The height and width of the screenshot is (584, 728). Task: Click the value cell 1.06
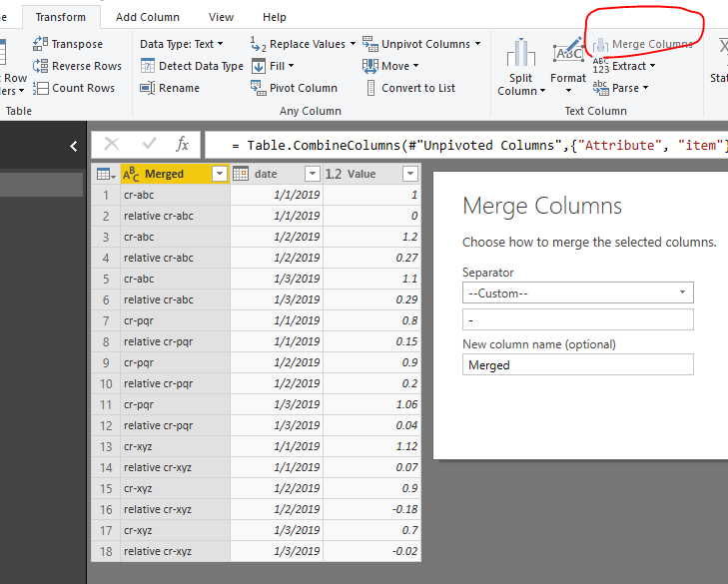point(371,404)
